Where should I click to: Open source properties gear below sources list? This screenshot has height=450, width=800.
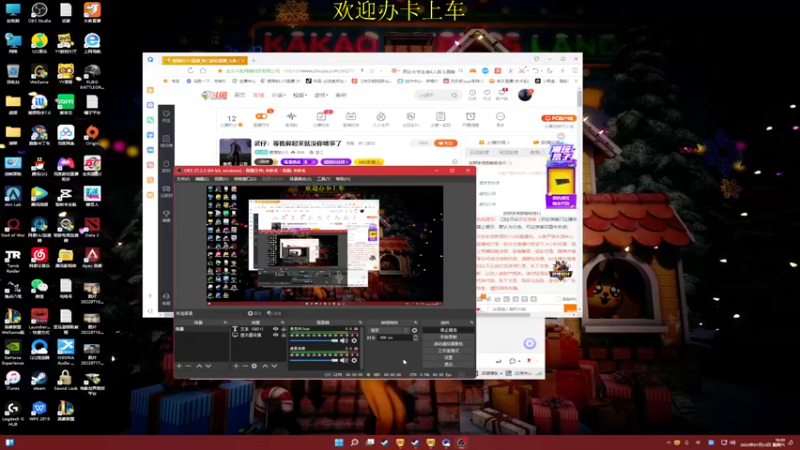tap(254, 366)
